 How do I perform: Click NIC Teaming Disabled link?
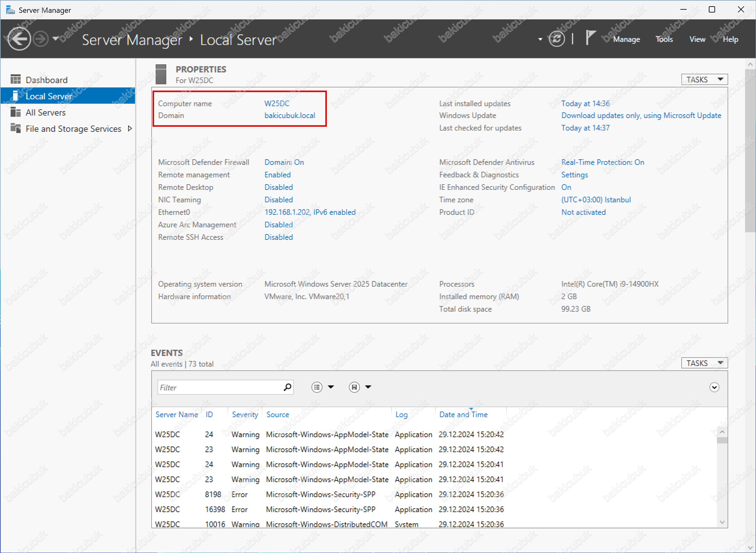(x=278, y=200)
